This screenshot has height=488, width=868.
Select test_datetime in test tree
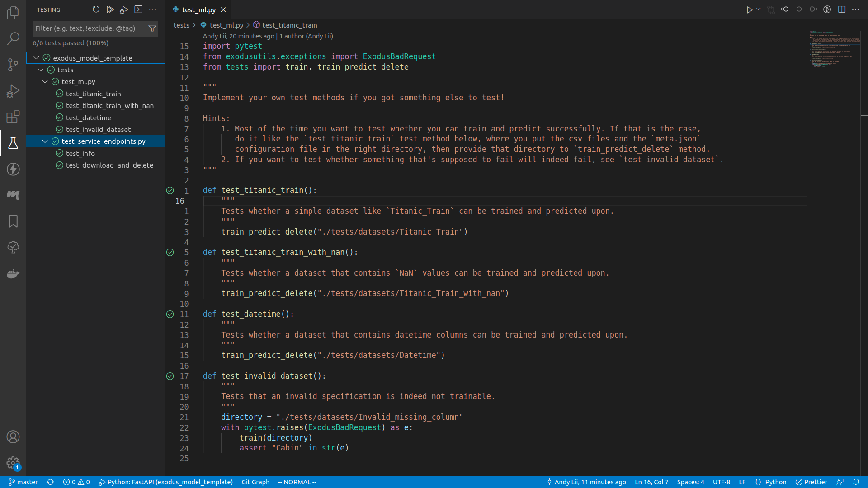pos(89,117)
